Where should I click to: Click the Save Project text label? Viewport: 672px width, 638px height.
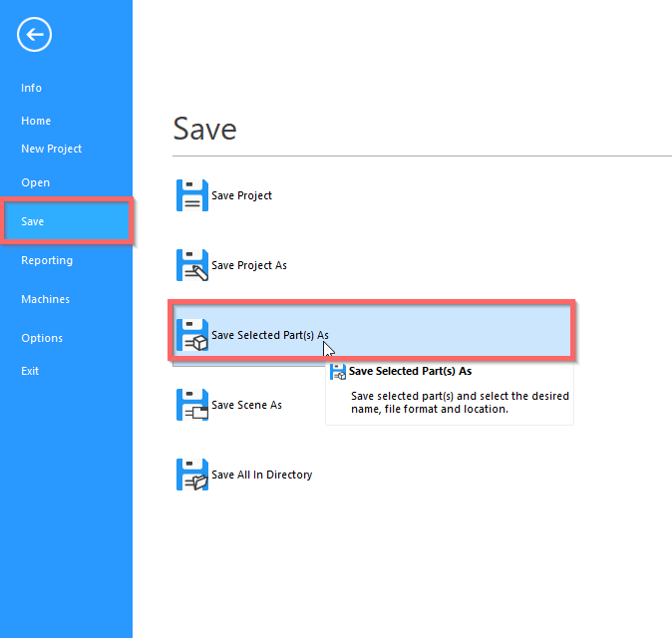point(241,195)
